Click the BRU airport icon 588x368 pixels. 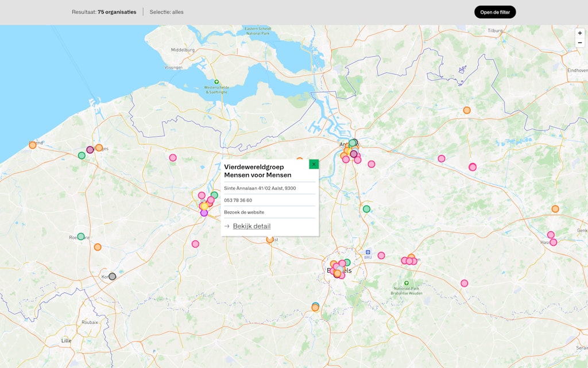(368, 251)
